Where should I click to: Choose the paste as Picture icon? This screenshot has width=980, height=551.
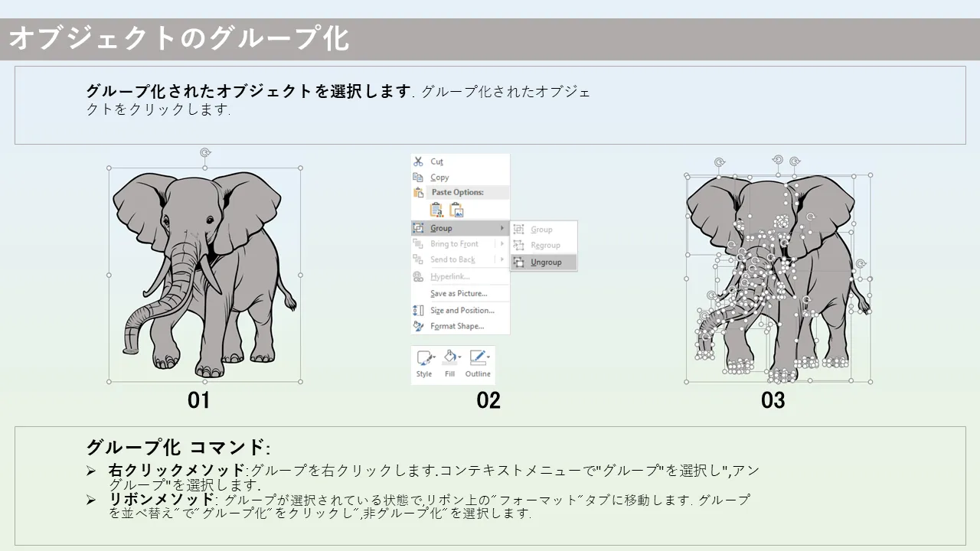point(456,210)
